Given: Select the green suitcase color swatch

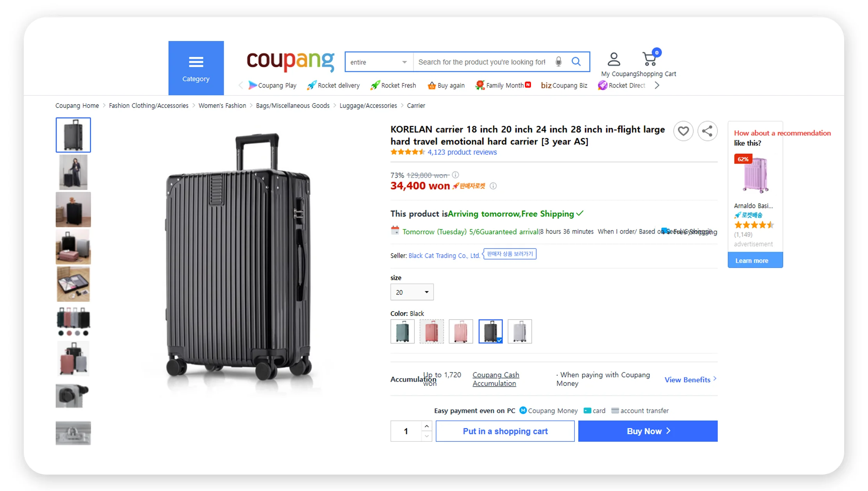Looking at the screenshot, I should click(402, 331).
